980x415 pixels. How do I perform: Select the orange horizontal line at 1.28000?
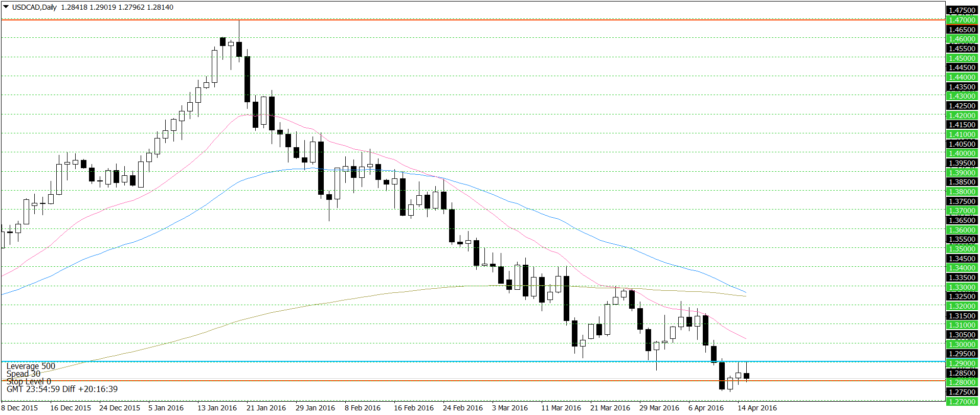[473, 380]
